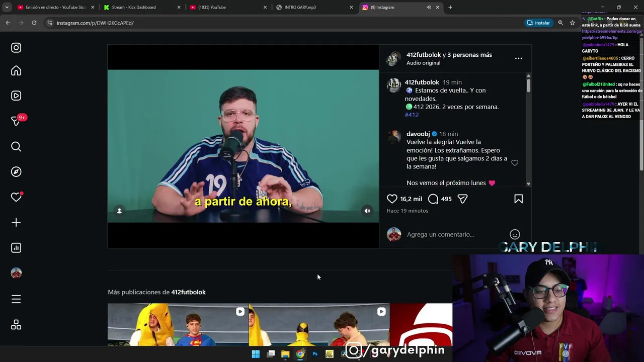Open File Explorer from taskbar
The height and width of the screenshot is (362, 644).
pyautogui.click(x=285, y=354)
